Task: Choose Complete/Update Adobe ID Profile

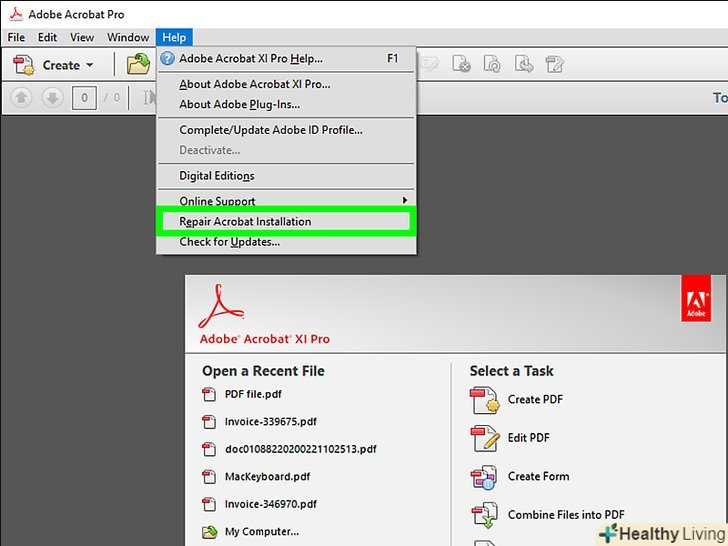Action: (286, 130)
